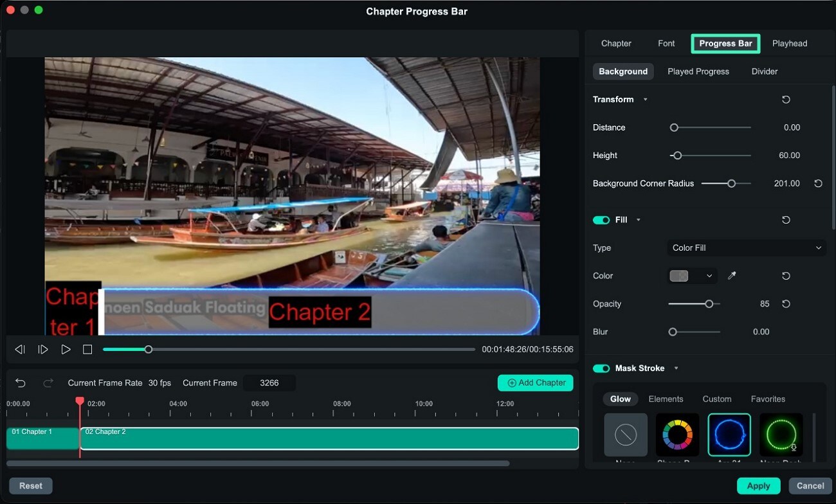Viewport: 836px width, 504px height.
Task: Show Custom mask stroke presets
Action: tap(717, 399)
